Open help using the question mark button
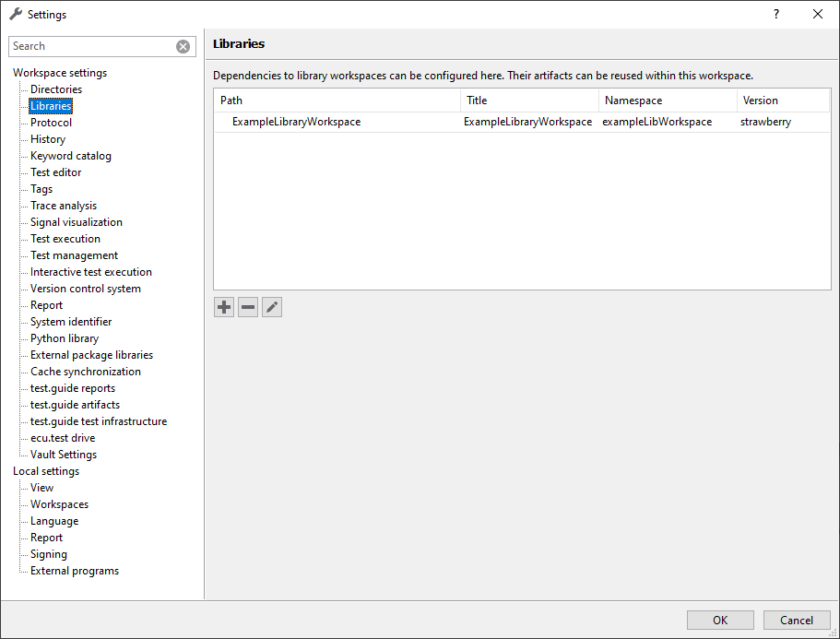Image resolution: width=840 pixels, height=639 pixels. (x=776, y=15)
